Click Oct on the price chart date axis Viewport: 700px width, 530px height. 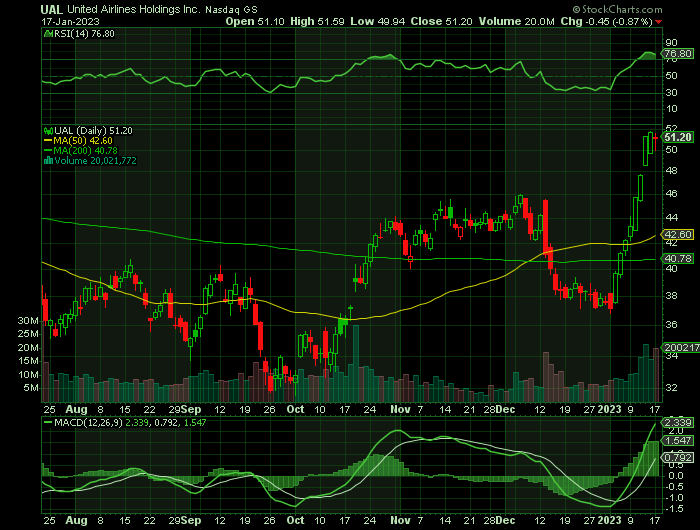(x=295, y=409)
